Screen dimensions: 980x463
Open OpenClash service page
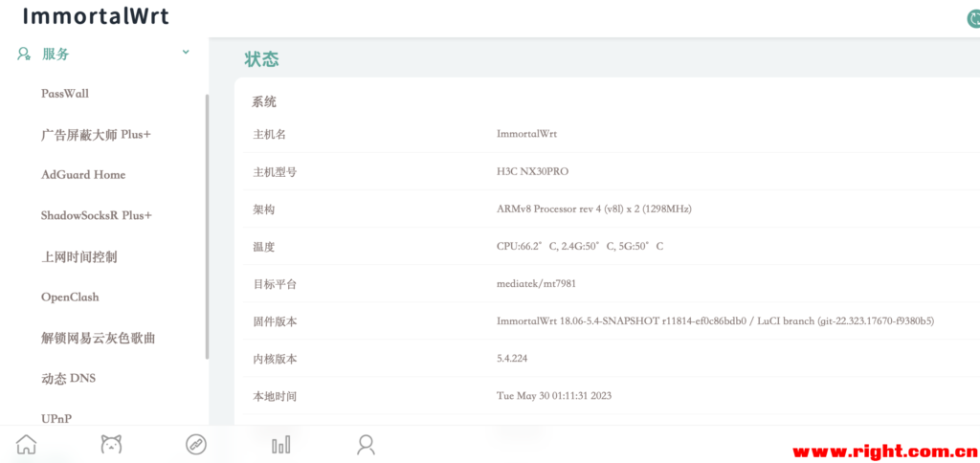[70, 298]
